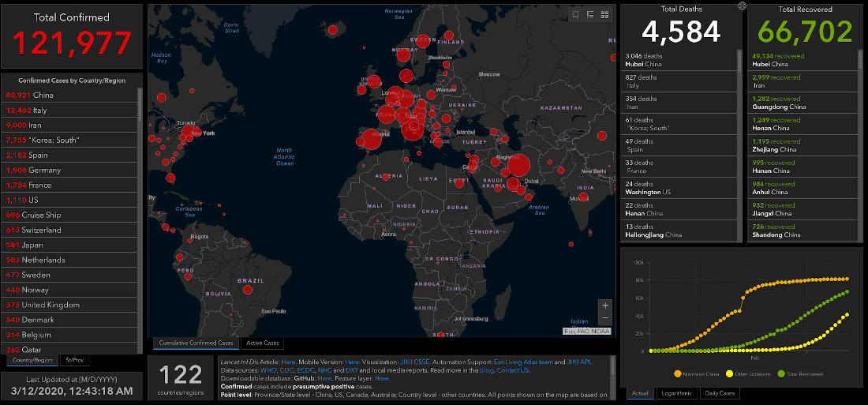Open the map bookmarks icon
Viewport: 868px width, 405px height.
(x=576, y=14)
